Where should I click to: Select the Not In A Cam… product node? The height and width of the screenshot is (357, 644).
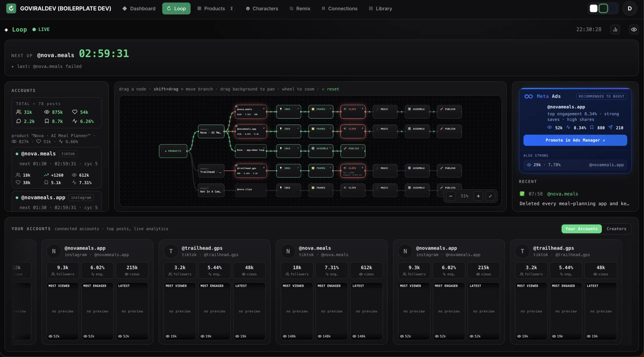(x=211, y=190)
